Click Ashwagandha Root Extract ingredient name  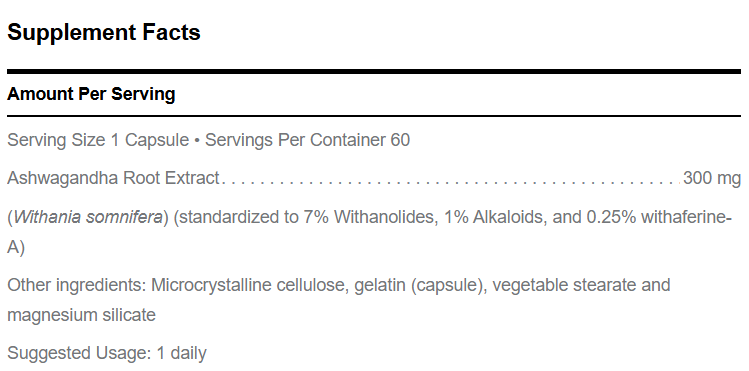113,179
